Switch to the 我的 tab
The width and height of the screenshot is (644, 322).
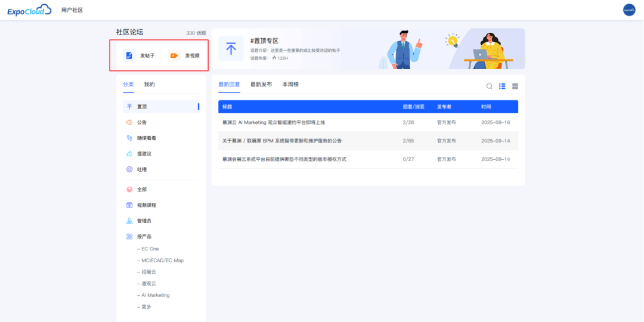pyautogui.click(x=149, y=85)
